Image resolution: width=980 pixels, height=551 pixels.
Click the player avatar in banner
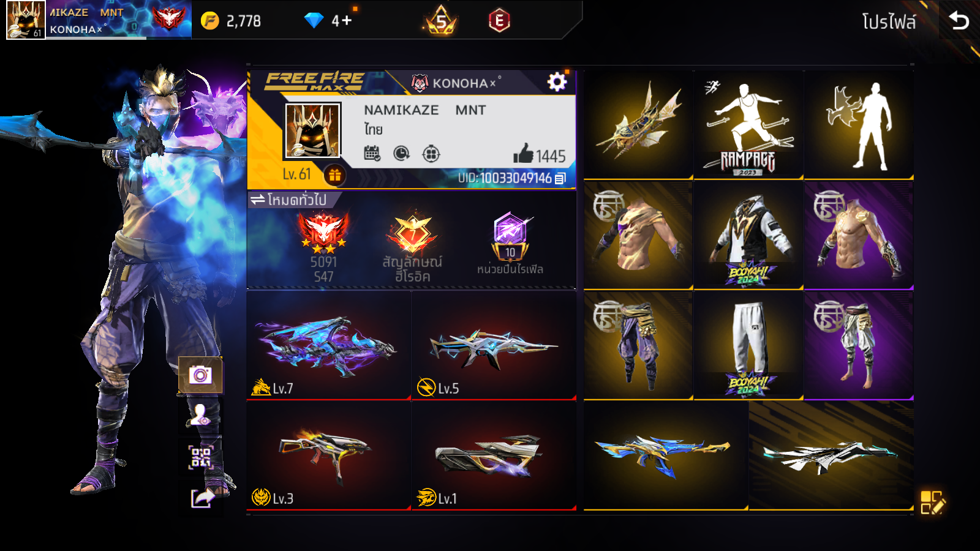pyautogui.click(x=312, y=131)
